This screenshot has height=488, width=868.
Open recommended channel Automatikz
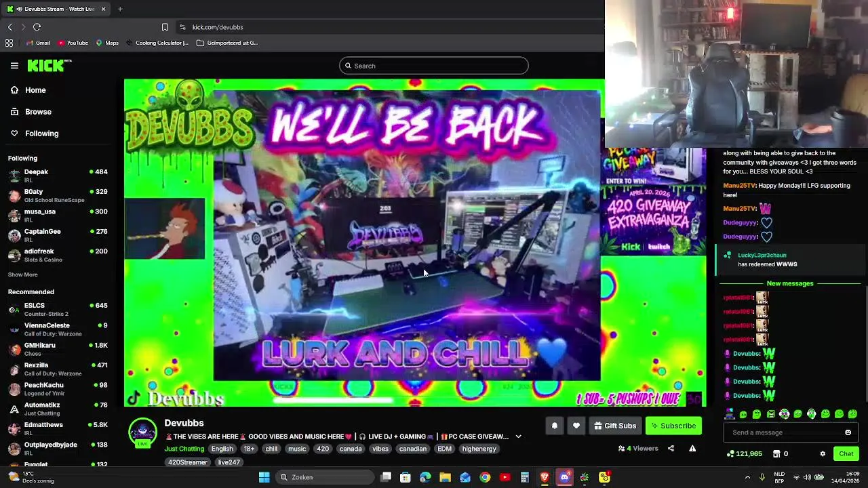point(58,408)
